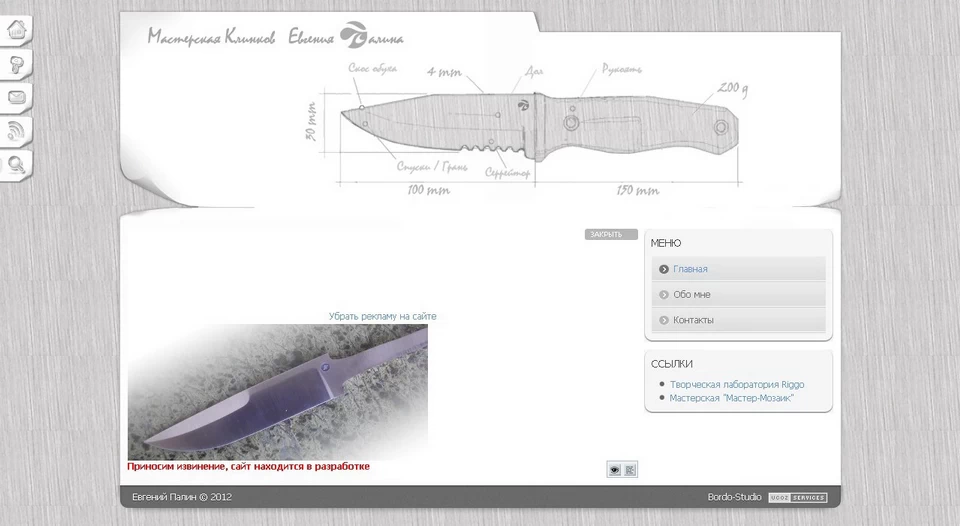960x526 pixels.
Task: Open the RSS feed icon
Action: [16, 130]
